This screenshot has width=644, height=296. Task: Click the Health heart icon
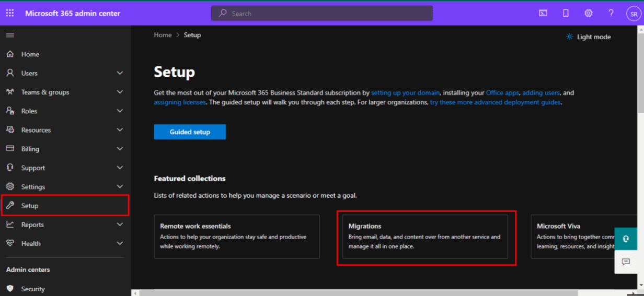(x=10, y=243)
